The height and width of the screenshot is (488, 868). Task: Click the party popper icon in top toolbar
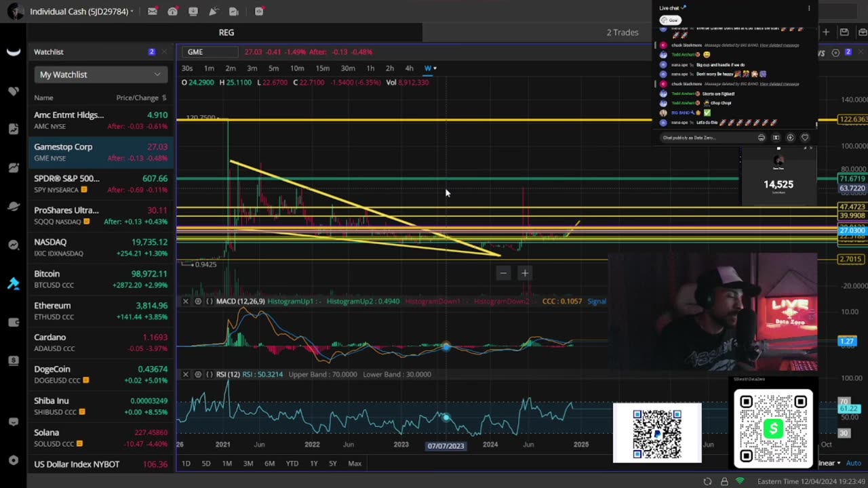(x=214, y=12)
